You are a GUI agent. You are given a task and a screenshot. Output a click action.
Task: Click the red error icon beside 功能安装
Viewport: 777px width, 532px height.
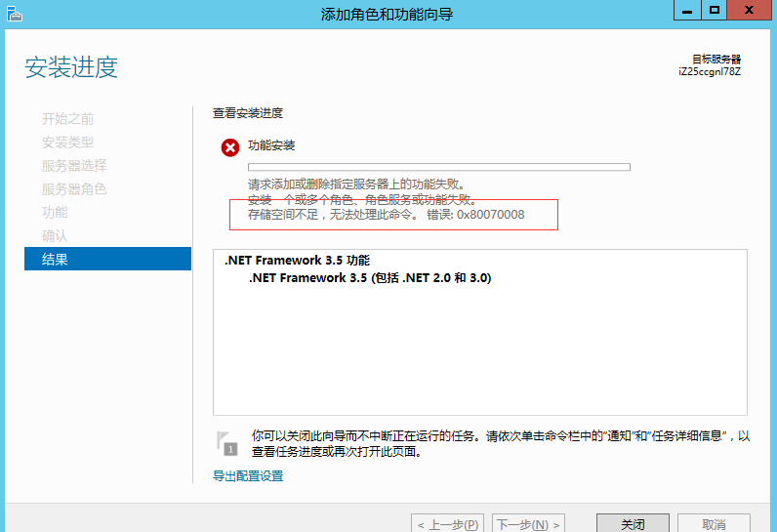click(230, 147)
